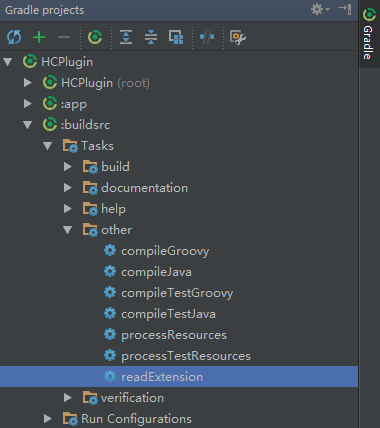Image resolution: width=380 pixels, height=428 pixels.
Task: Click the :buildsrc module Gradle icon
Action: (x=50, y=125)
